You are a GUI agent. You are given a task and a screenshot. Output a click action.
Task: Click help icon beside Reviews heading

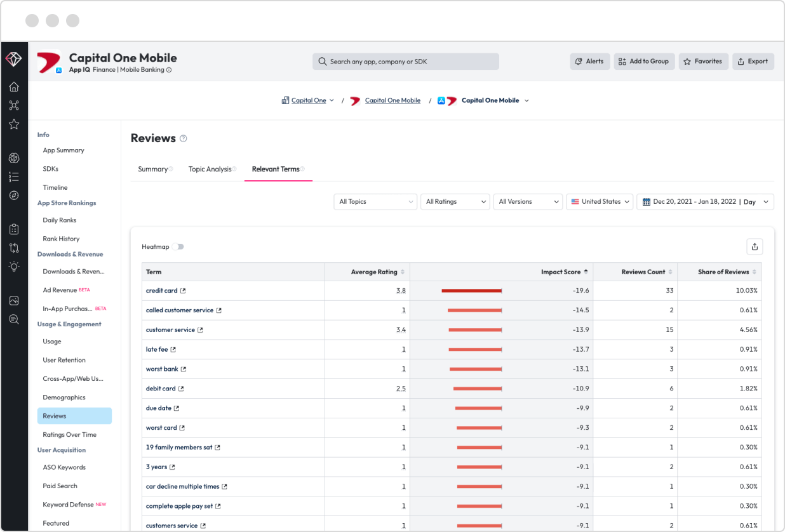click(184, 138)
